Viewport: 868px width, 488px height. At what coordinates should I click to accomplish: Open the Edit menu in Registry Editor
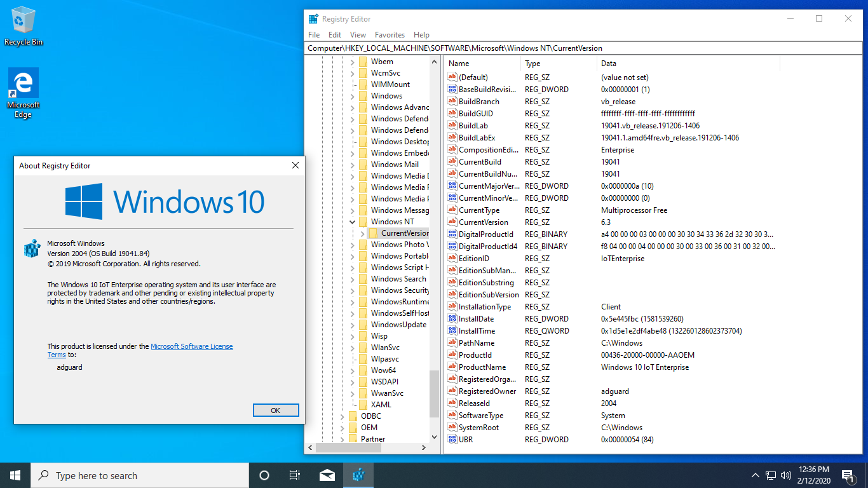coord(335,35)
